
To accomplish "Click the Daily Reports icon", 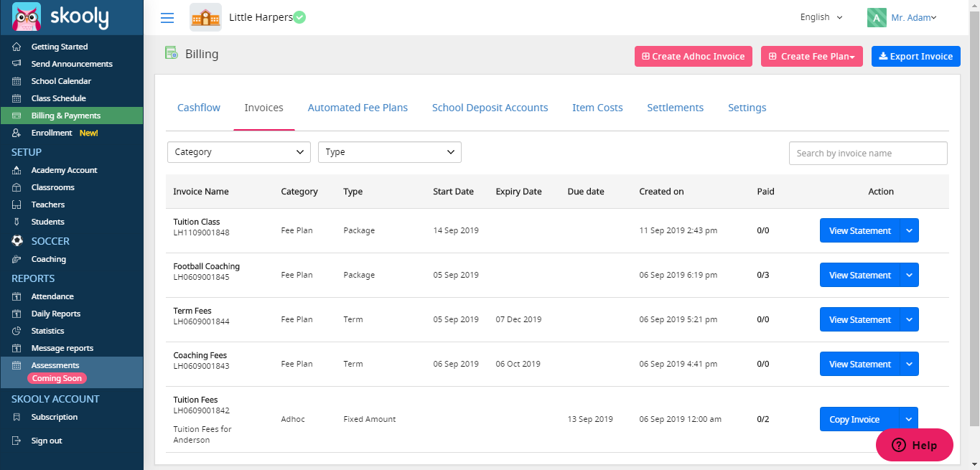I will [17, 314].
